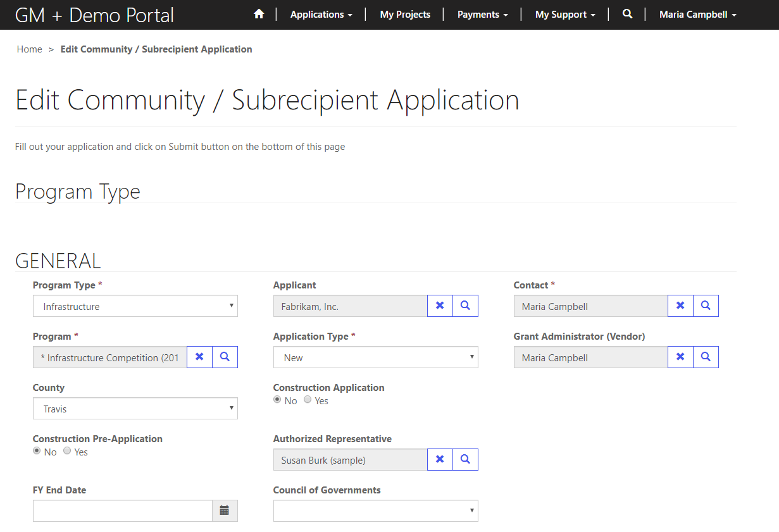Open the Application Type dropdown
This screenshot has height=532, width=779.
click(375, 357)
